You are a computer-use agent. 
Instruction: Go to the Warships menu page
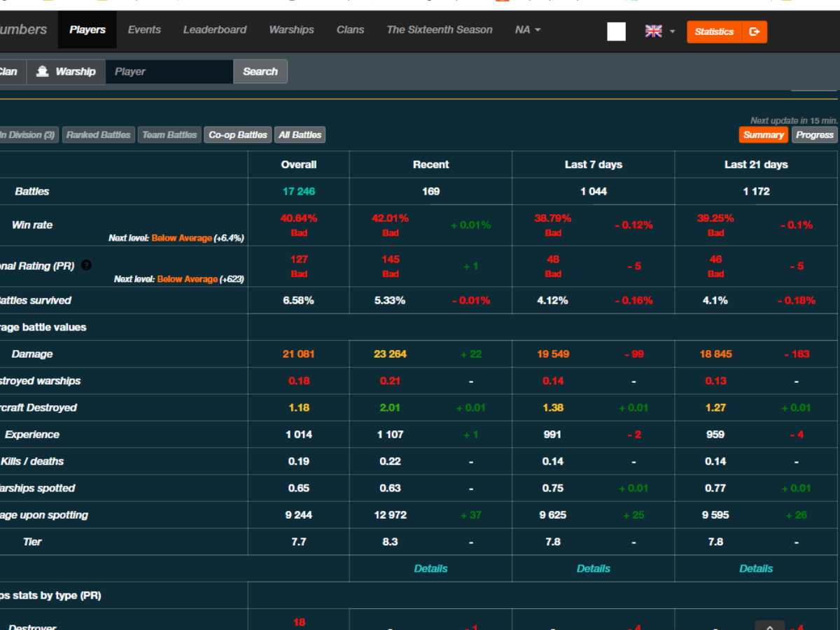pos(291,30)
